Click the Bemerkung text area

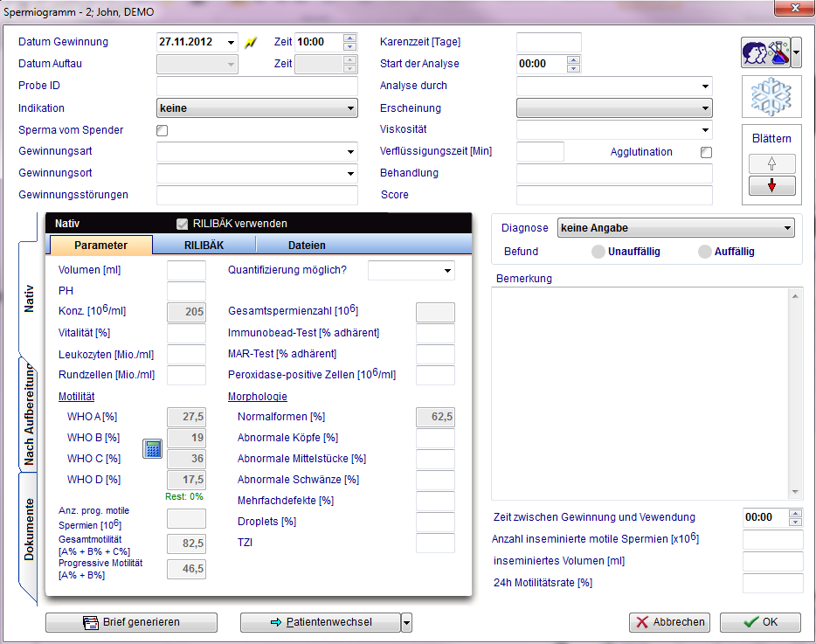click(640, 394)
